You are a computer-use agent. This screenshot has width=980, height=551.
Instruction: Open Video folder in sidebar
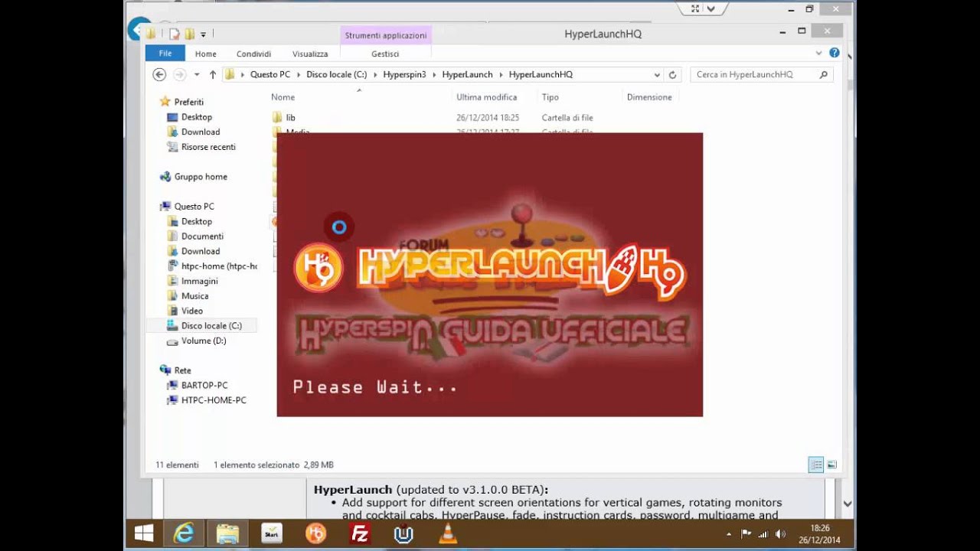[x=192, y=311]
